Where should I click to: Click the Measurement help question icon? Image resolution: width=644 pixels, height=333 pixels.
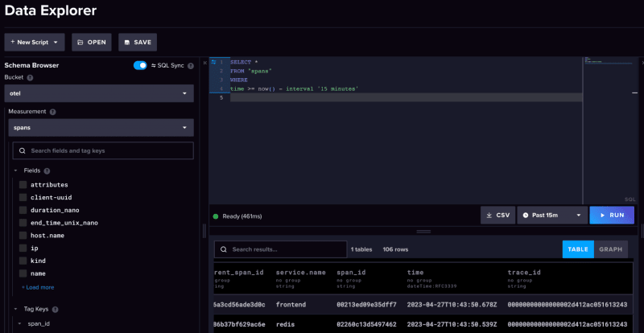point(52,112)
